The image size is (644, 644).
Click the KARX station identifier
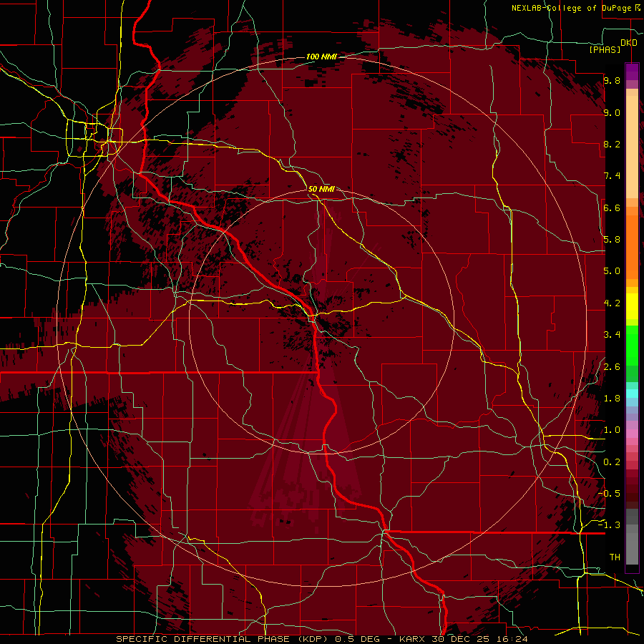click(x=413, y=639)
